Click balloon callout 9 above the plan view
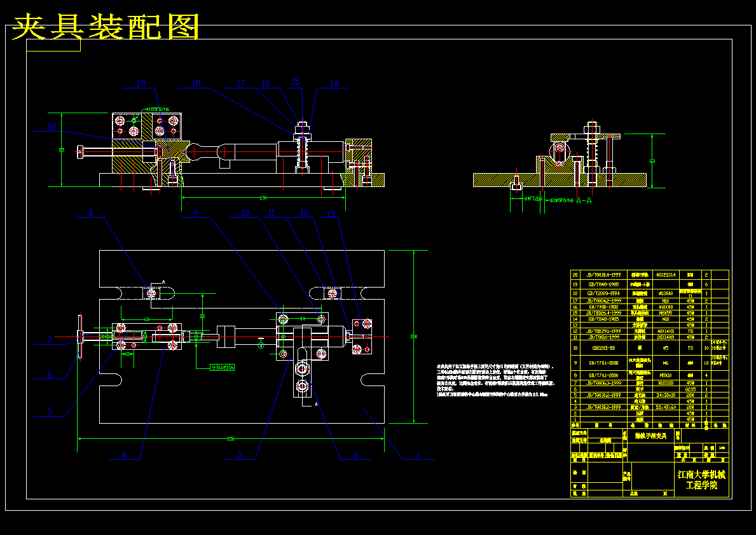This screenshot has width=756, height=535. 195,212
